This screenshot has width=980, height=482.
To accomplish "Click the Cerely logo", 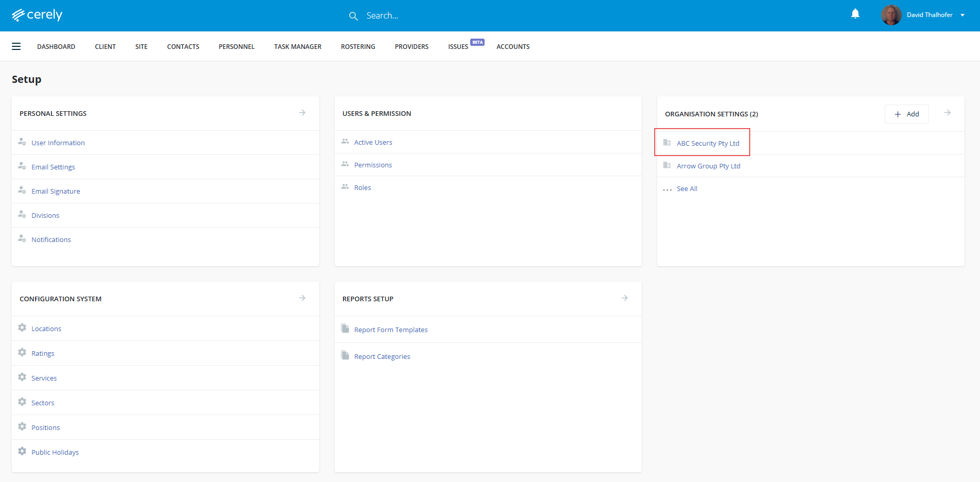I will point(37,15).
